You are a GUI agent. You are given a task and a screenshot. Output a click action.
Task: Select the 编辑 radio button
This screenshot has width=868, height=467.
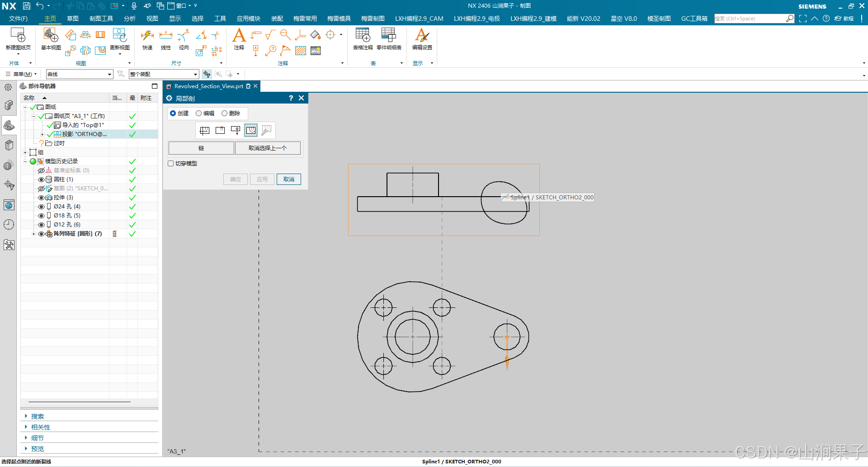[198, 113]
